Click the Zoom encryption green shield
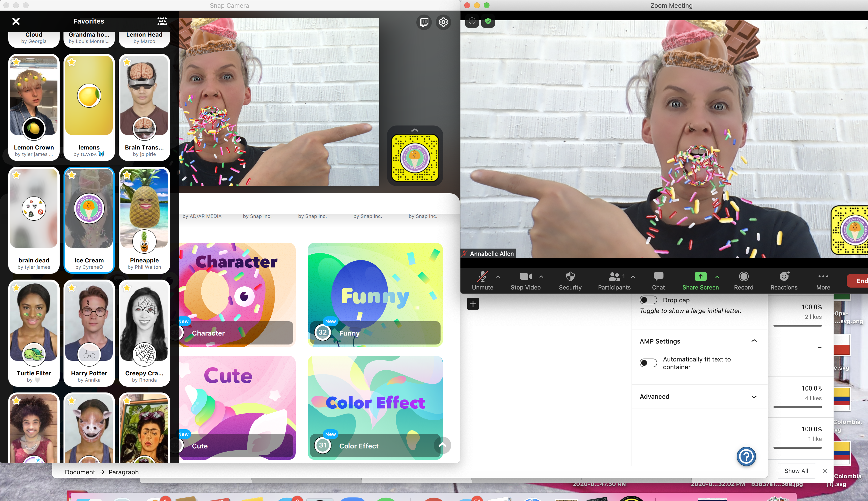Screen dimensions: 868x501 click(x=488, y=21)
